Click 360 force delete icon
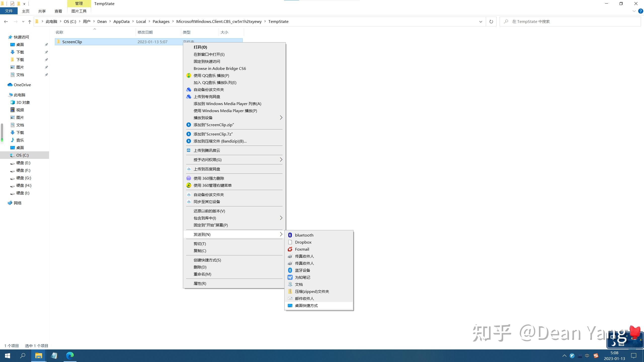 point(189,178)
